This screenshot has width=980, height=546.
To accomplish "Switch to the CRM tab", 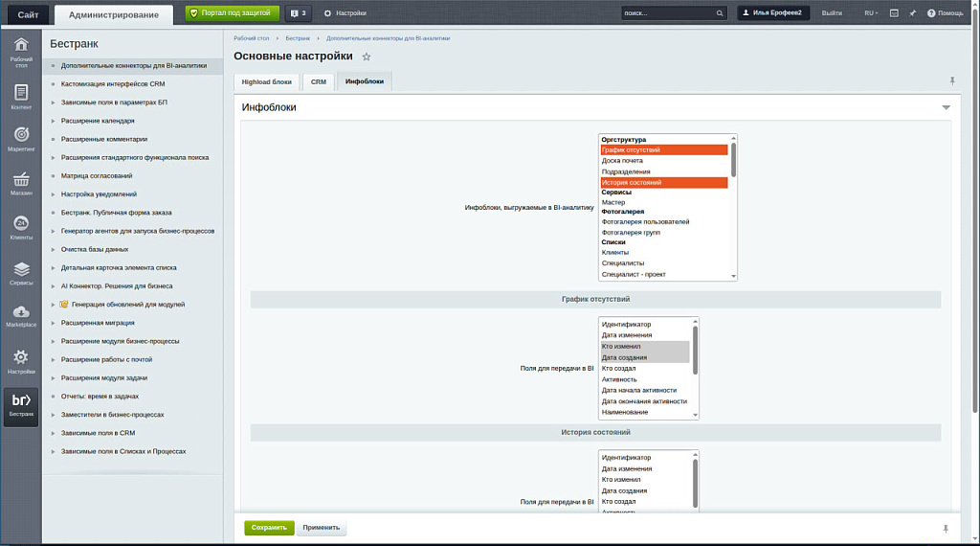I will tap(319, 82).
